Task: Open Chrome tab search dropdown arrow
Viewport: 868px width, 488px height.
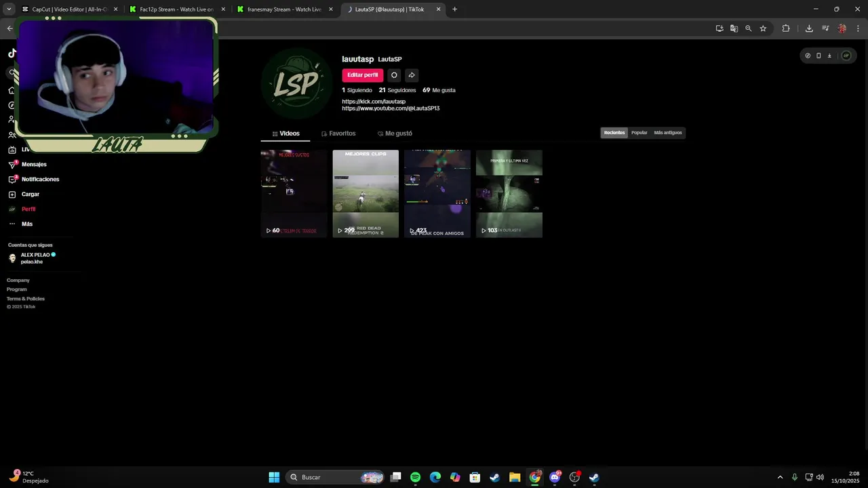Action: pyautogui.click(x=9, y=9)
